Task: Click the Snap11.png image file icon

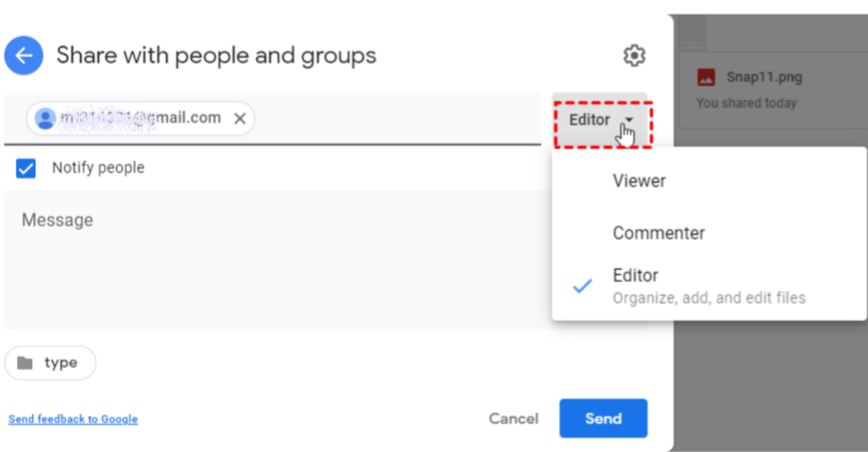Action: pos(707,77)
